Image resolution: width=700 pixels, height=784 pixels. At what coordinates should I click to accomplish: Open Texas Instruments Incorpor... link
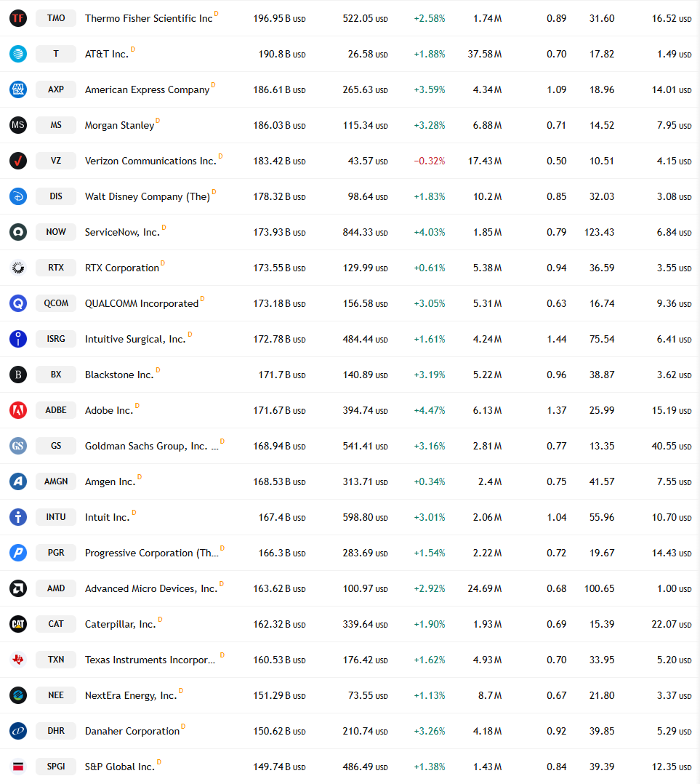pyautogui.click(x=150, y=660)
